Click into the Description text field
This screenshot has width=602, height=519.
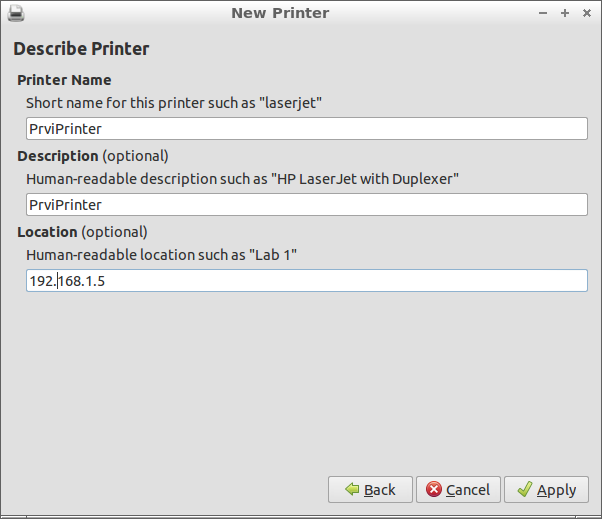[x=306, y=204]
